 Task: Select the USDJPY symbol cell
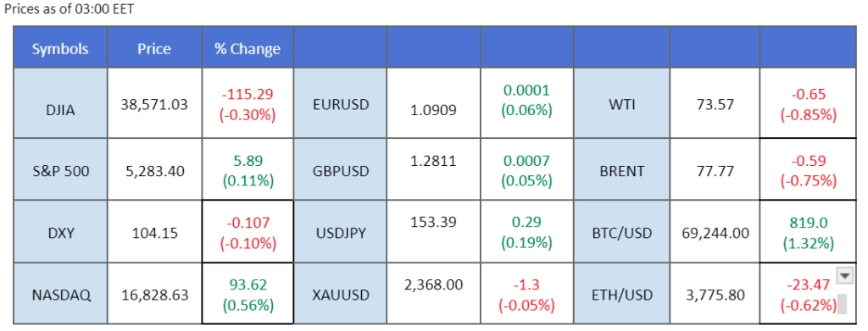click(x=340, y=233)
